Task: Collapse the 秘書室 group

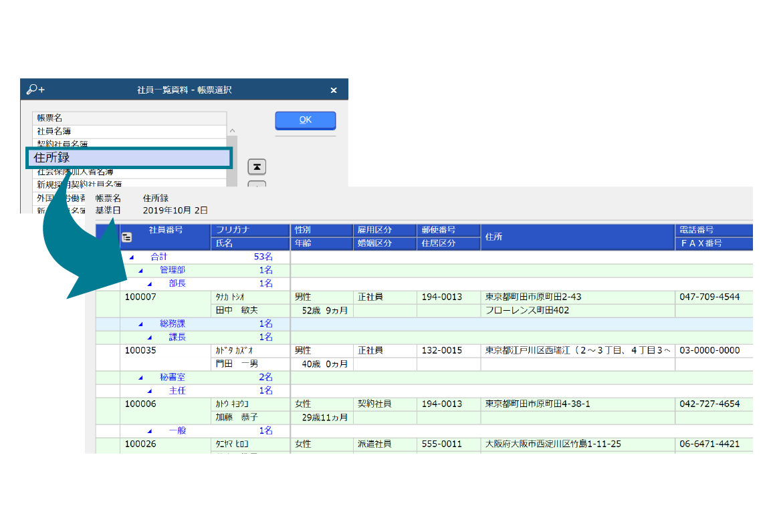Action: click(140, 378)
